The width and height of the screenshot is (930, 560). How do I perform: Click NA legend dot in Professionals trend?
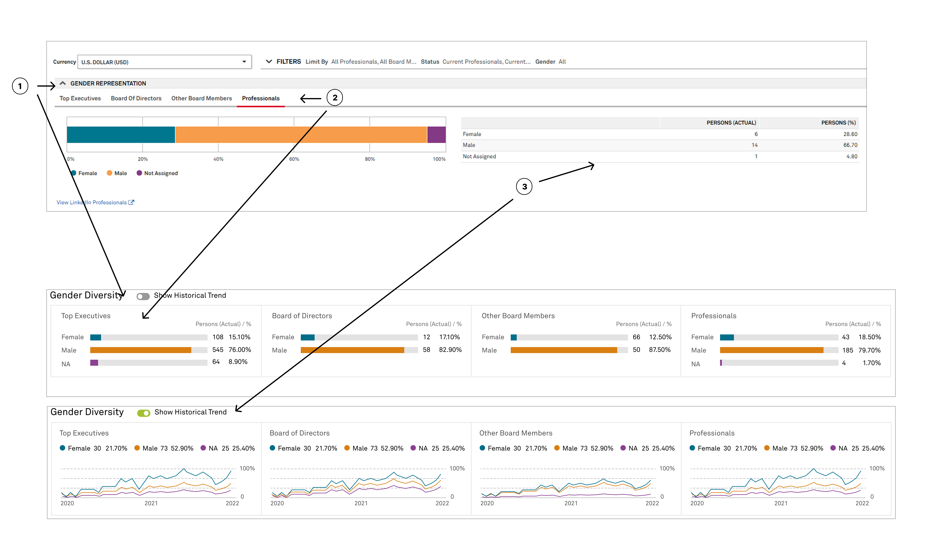click(833, 448)
